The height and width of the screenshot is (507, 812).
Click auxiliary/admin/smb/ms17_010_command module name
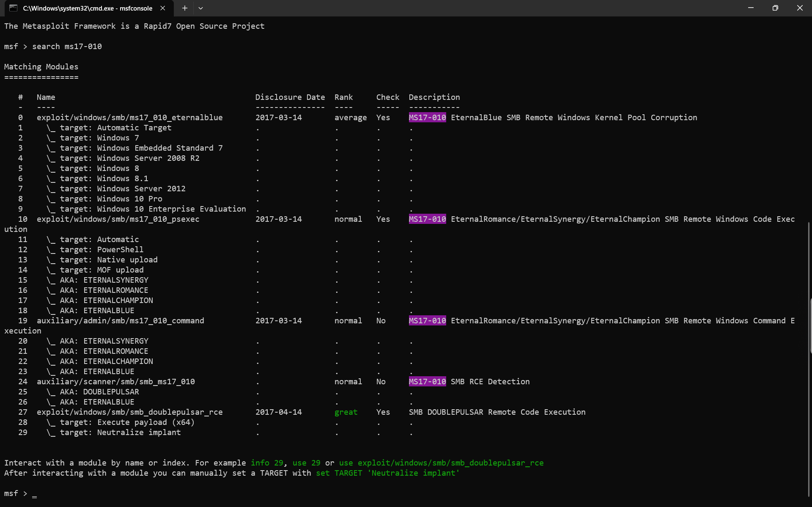120,321
